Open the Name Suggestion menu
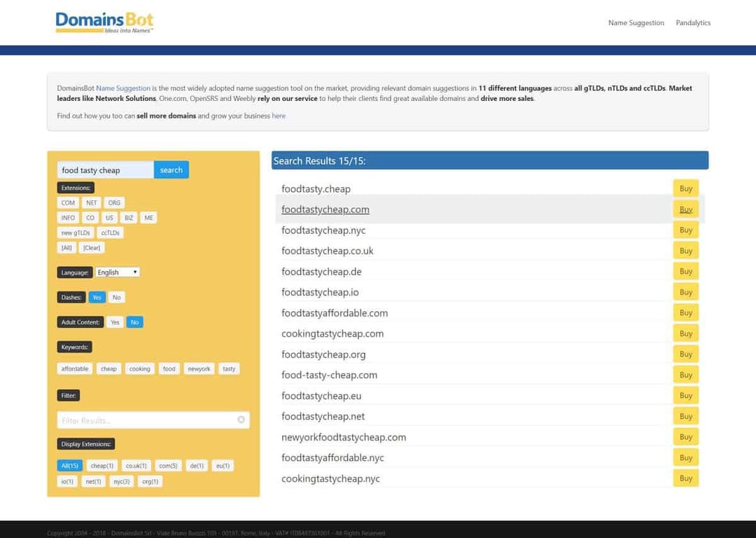Screen dimensions: 756x538 [636, 22]
